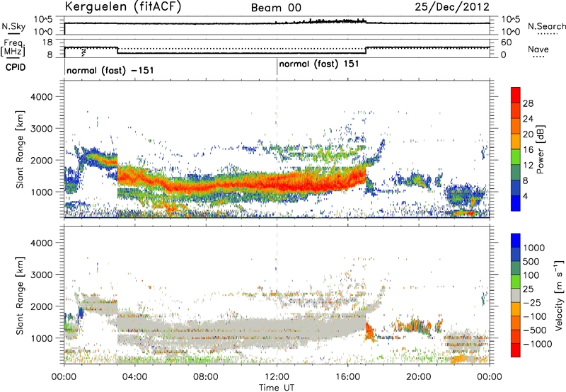
Task: Click the "-25" Velocity colorbar label
Action: click(532, 303)
